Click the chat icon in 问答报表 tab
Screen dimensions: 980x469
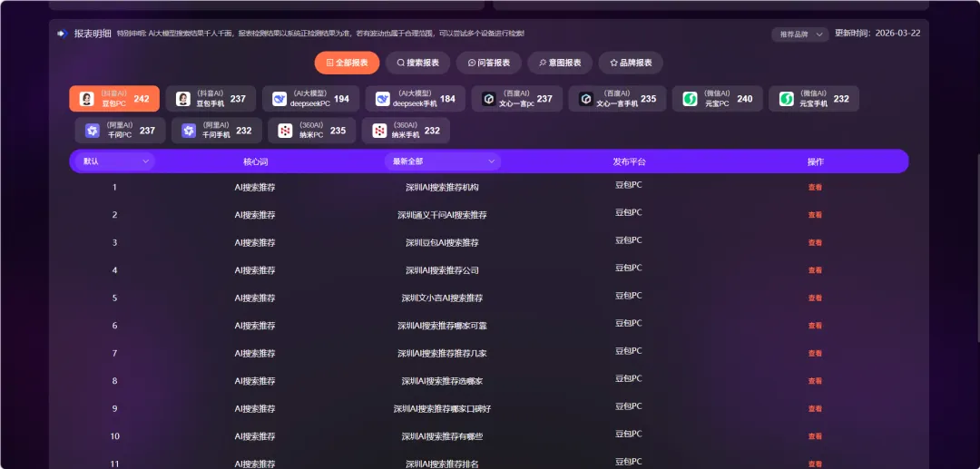coord(472,64)
